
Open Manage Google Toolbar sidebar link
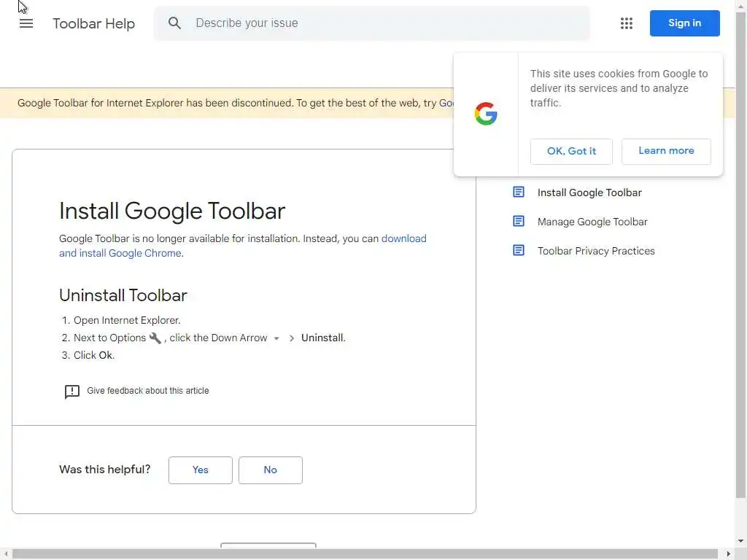coord(592,222)
